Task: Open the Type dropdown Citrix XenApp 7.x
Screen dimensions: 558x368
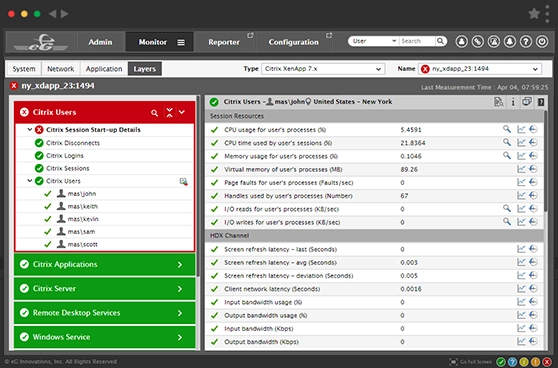Action: [x=323, y=69]
